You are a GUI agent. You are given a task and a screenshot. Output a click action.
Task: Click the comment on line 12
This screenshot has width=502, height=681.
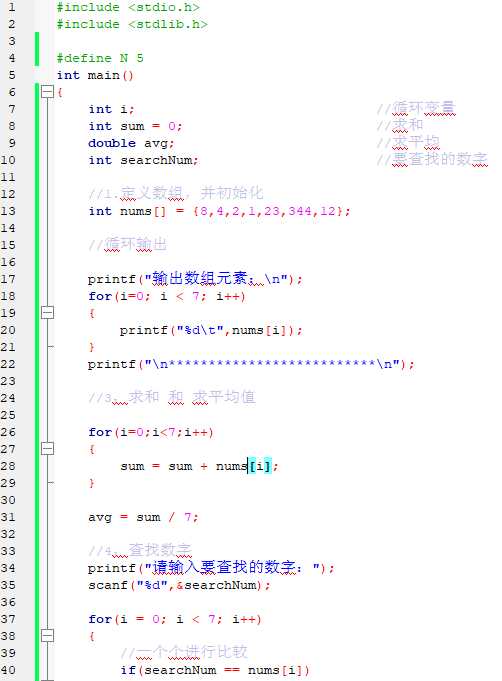click(x=176, y=193)
